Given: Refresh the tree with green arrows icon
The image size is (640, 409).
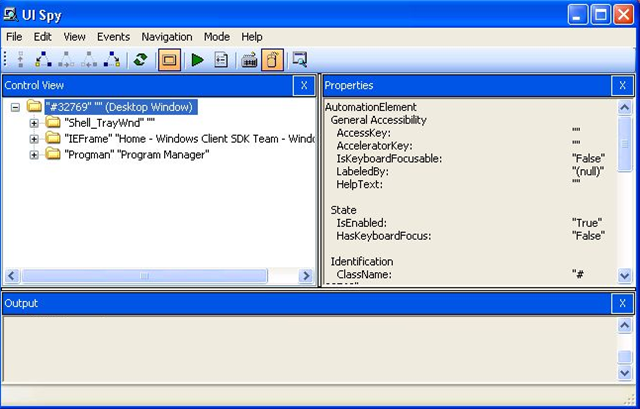Looking at the screenshot, I should pos(140,60).
